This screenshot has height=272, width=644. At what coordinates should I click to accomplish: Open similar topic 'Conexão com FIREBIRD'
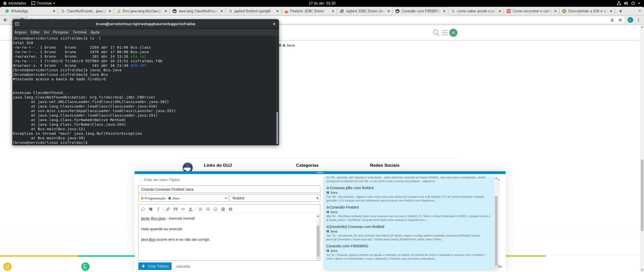[x=347, y=246]
